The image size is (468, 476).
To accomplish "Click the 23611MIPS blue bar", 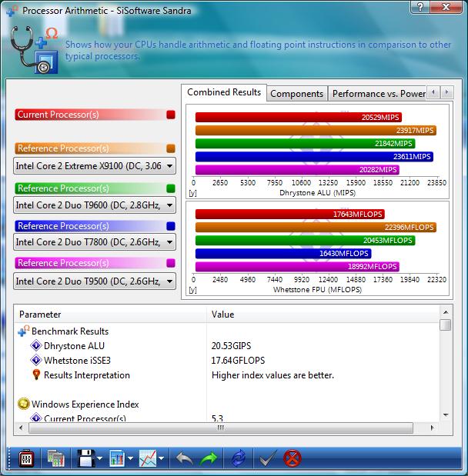I will (314, 156).
